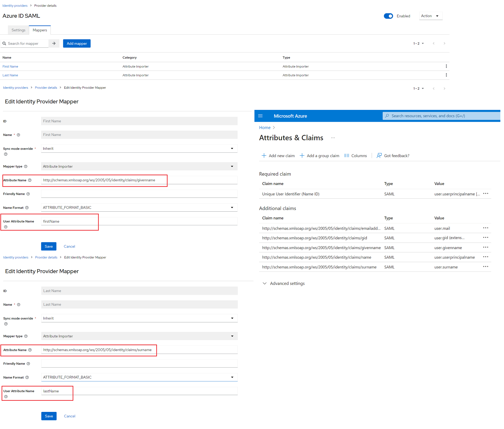The height and width of the screenshot is (429, 504).
Task: Go to Azure Home breadcrumb
Action: tap(265, 128)
